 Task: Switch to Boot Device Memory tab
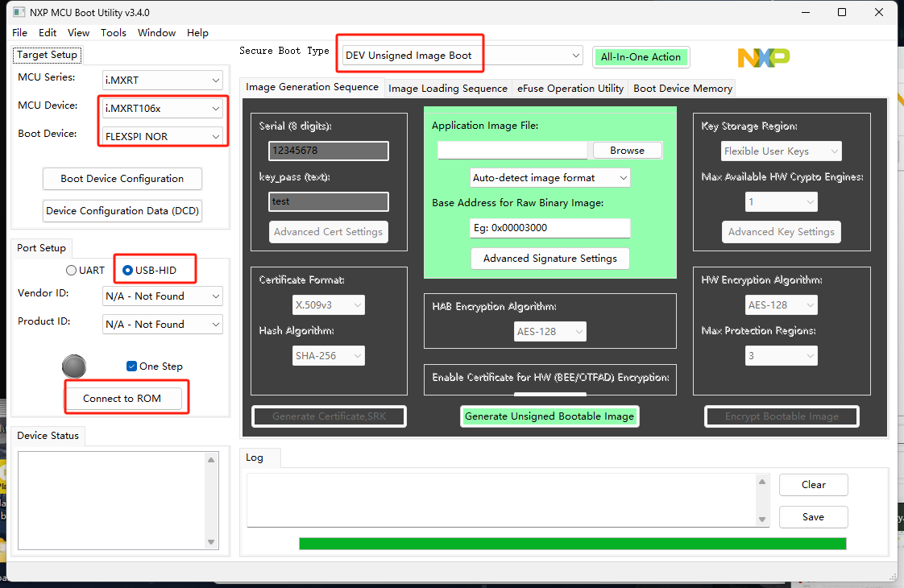point(682,89)
